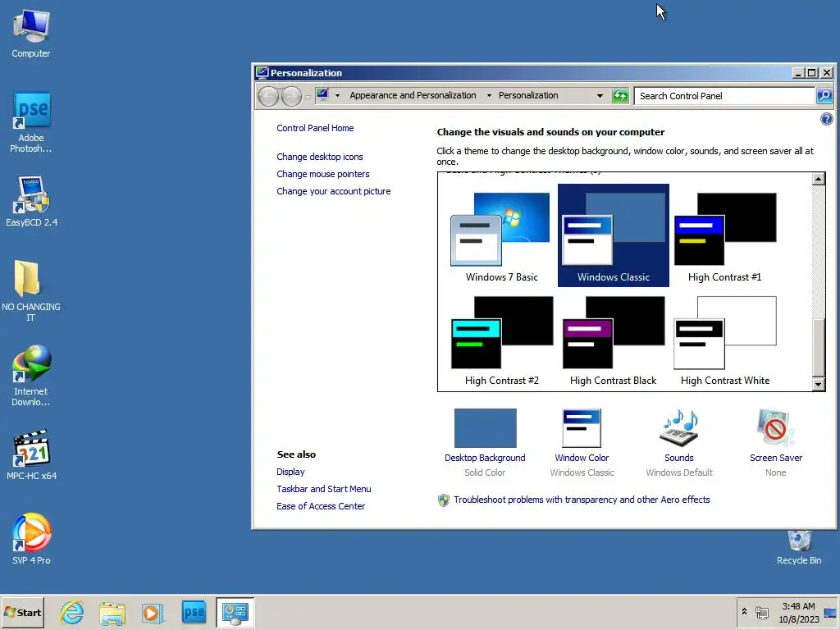Select the SVP 4 Pro desktop shortcut

pos(31,539)
